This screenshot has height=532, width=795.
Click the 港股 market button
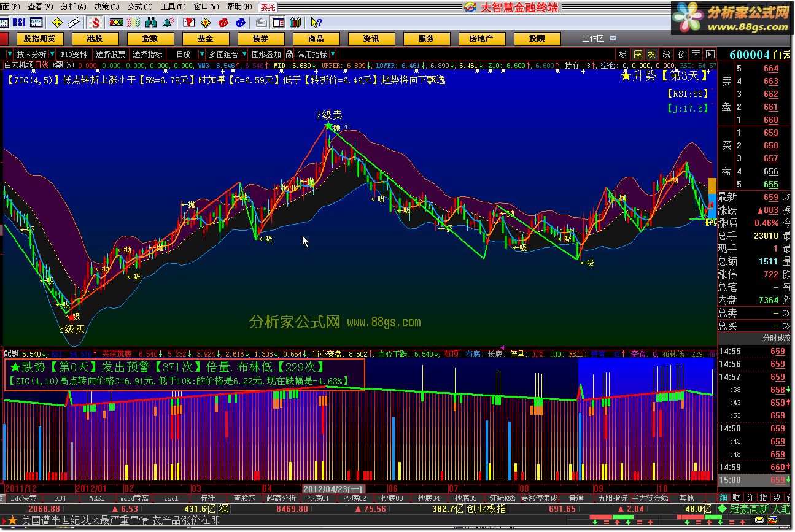[x=95, y=39]
